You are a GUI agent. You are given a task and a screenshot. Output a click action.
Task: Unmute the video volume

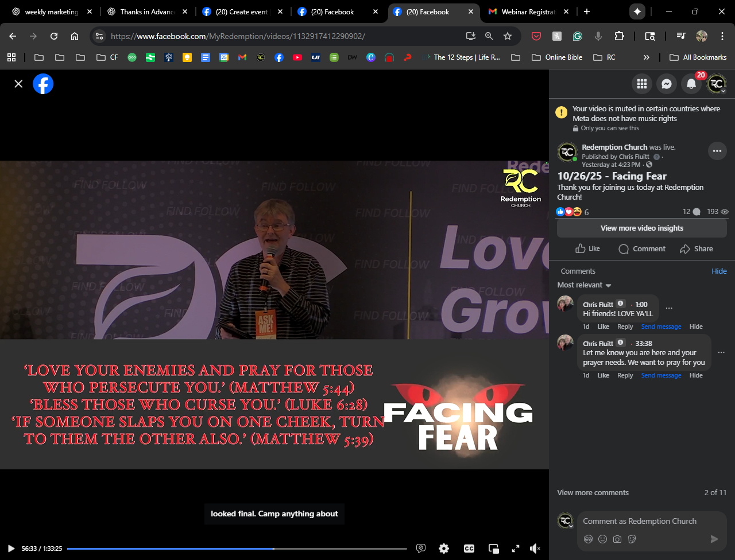pyautogui.click(x=535, y=549)
